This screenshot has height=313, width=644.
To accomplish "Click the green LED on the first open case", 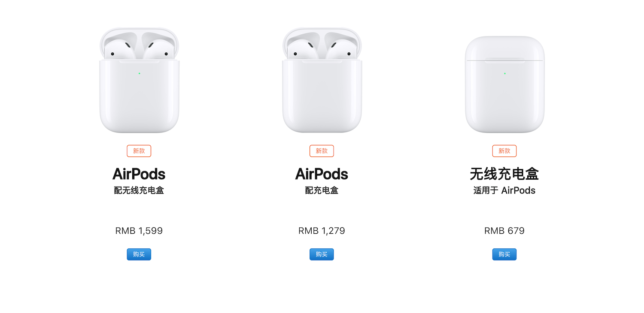I will (140, 73).
